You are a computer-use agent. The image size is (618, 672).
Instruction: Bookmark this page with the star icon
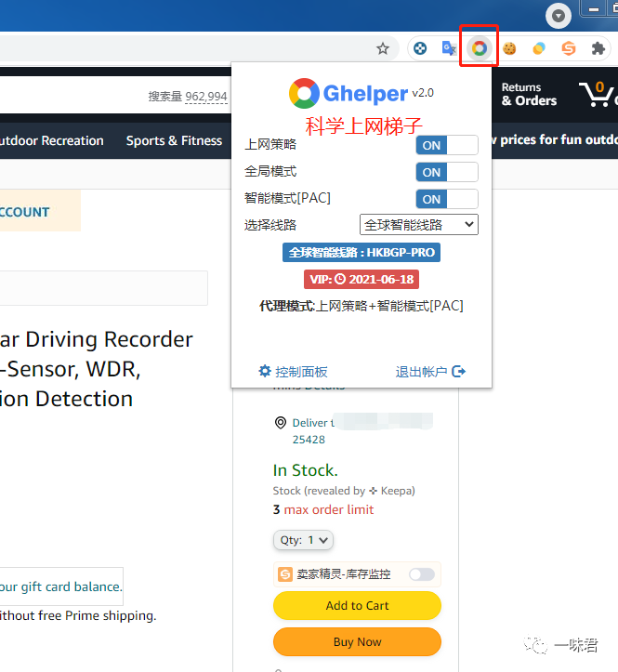(383, 48)
